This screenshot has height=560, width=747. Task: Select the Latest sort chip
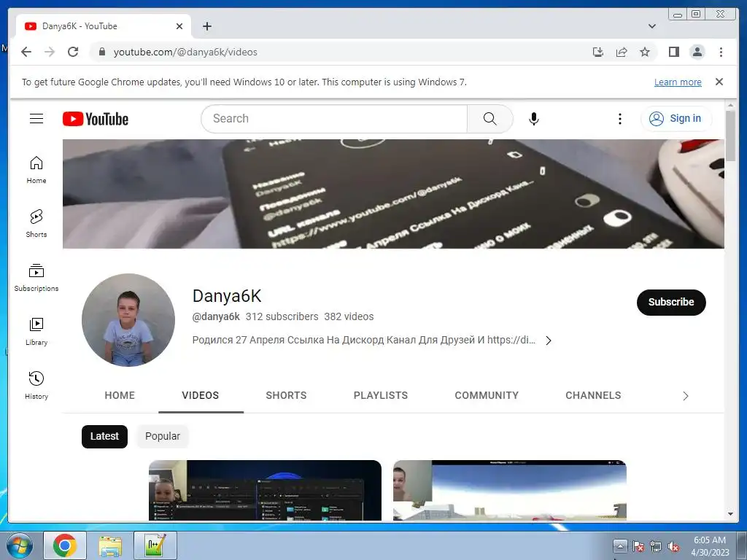104,436
